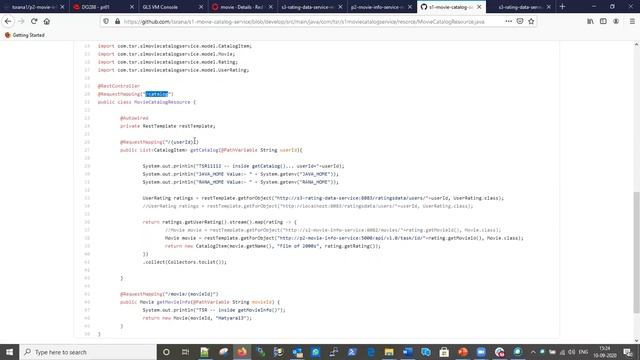Reload the current GitHub page

click(34, 21)
